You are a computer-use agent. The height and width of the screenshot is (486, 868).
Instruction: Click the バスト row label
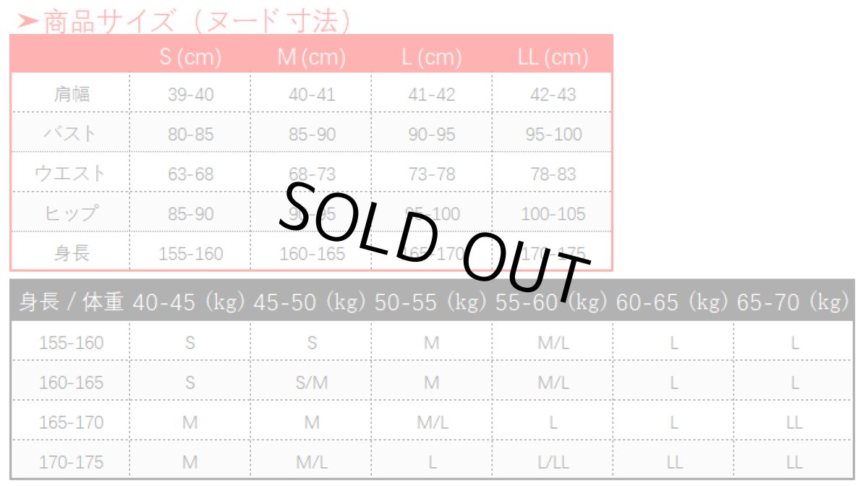(70, 134)
